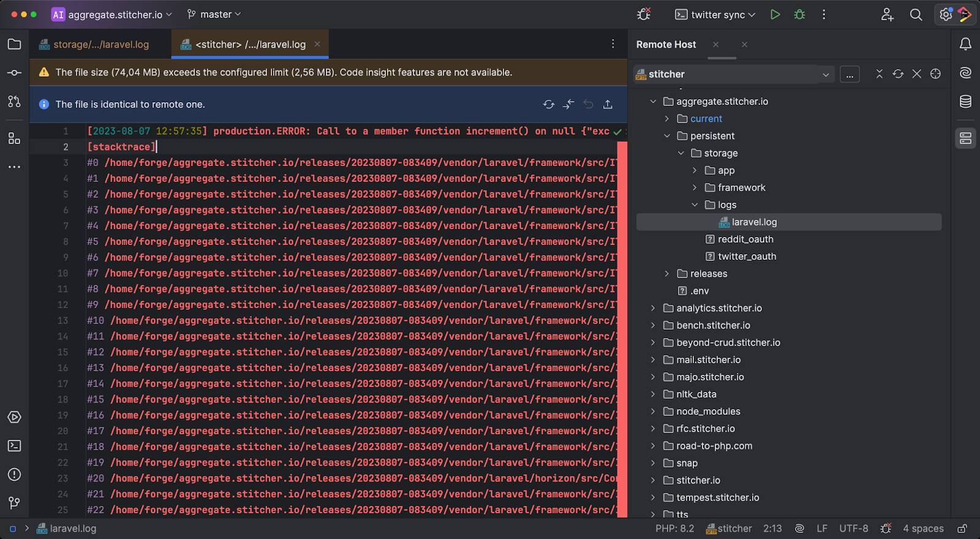
Task: Click the stacktrace text on line 2
Action: pos(121,147)
